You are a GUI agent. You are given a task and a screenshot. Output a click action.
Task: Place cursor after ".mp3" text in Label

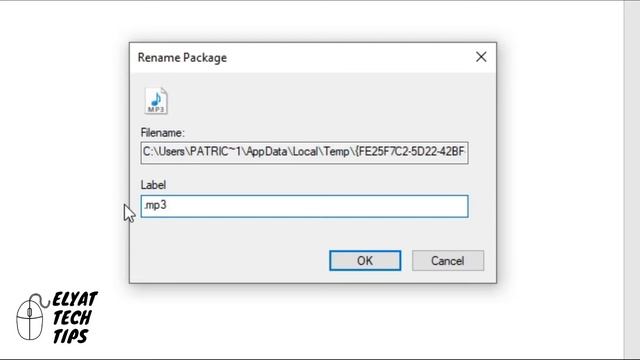[168, 205]
